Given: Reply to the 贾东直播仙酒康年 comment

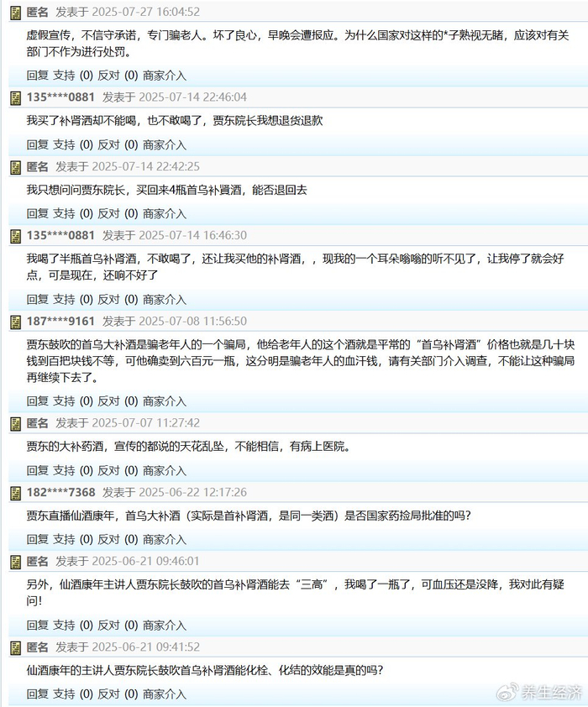Looking at the screenshot, I should click(x=38, y=539).
